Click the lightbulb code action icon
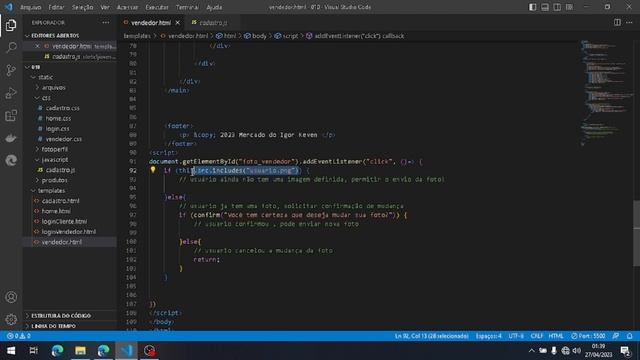Screen dimensions: 640x360 tap(153, 169)
